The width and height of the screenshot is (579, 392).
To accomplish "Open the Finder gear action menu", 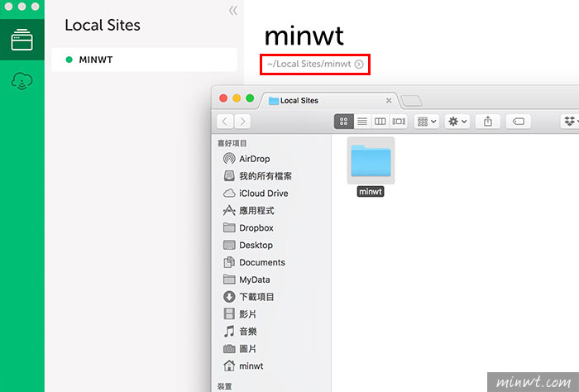I will point(457,122).
